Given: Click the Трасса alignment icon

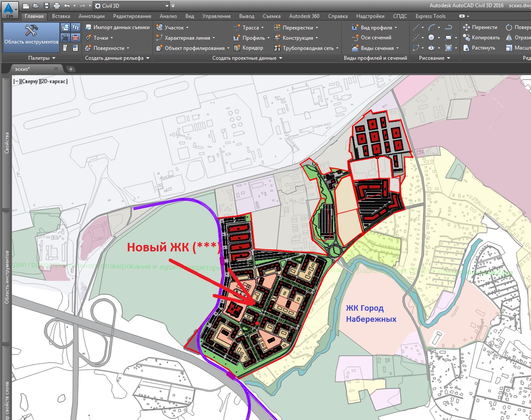Looking at the screenshot, I should (237, 27).
